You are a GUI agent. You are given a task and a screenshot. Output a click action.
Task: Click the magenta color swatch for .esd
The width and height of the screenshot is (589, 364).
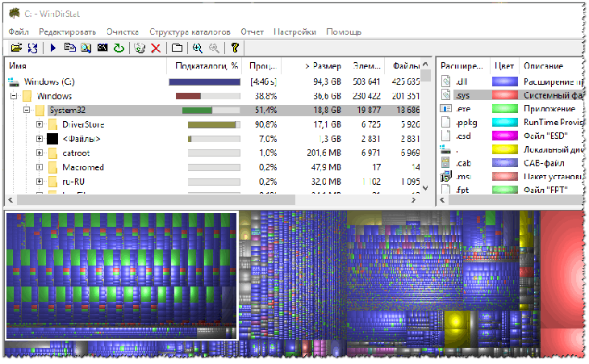[x=505, y=136]
